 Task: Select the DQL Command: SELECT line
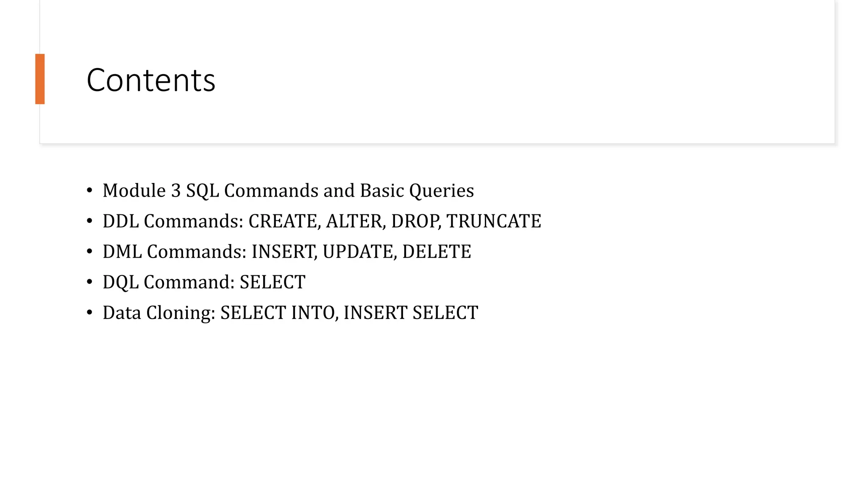click(204, 282)
